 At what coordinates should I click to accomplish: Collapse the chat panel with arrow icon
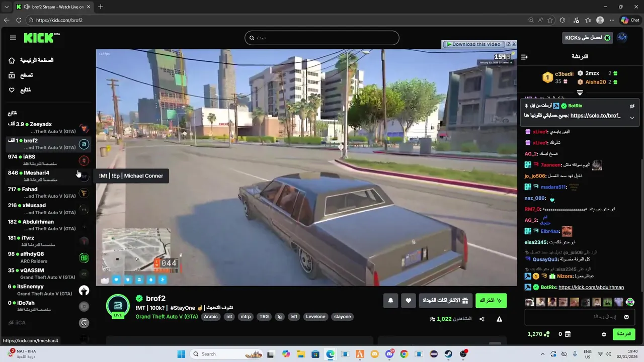click(x=524, y=57)
